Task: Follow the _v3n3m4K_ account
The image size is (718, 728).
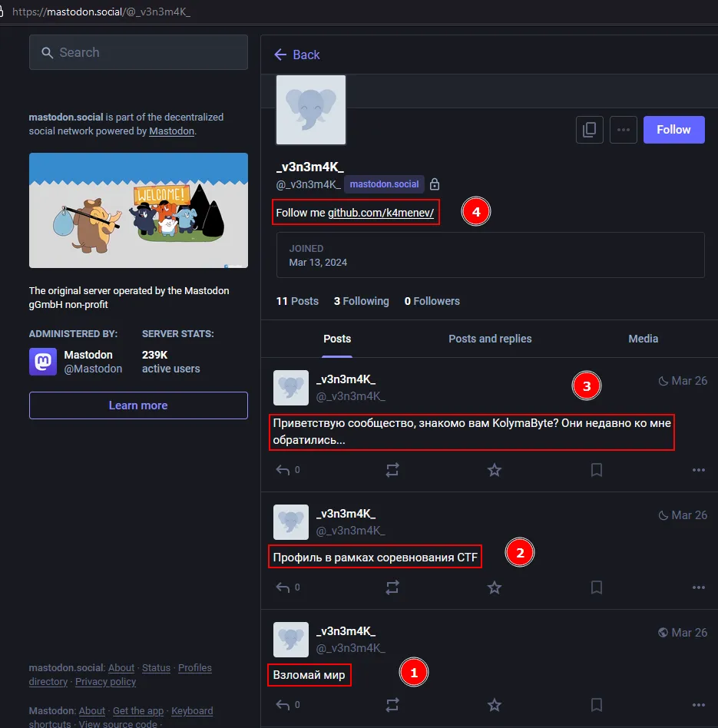Action: tap(674, 130)
